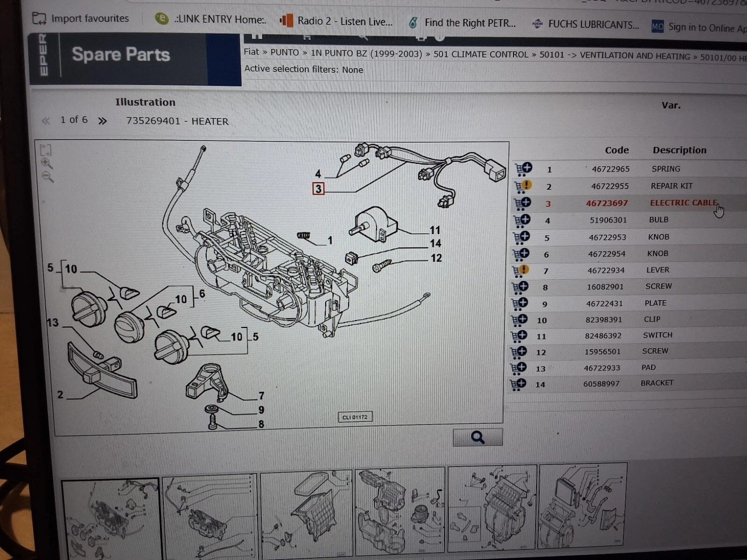Add SCREW 15956501 to cart

click(x=518, y=352)
